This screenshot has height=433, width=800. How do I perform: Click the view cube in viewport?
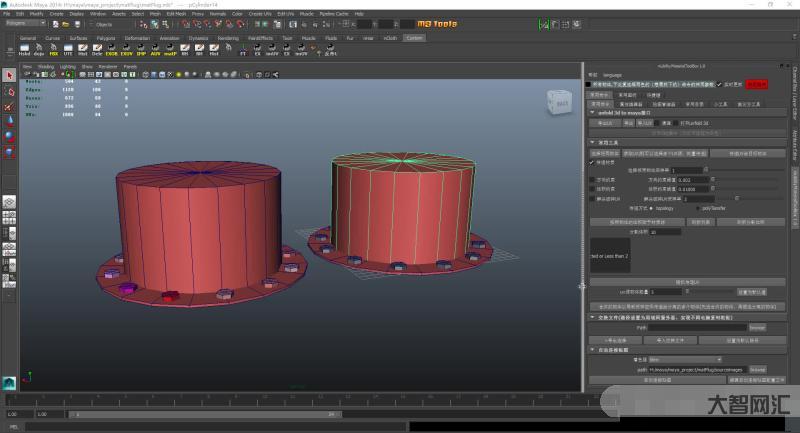[560, 102]
